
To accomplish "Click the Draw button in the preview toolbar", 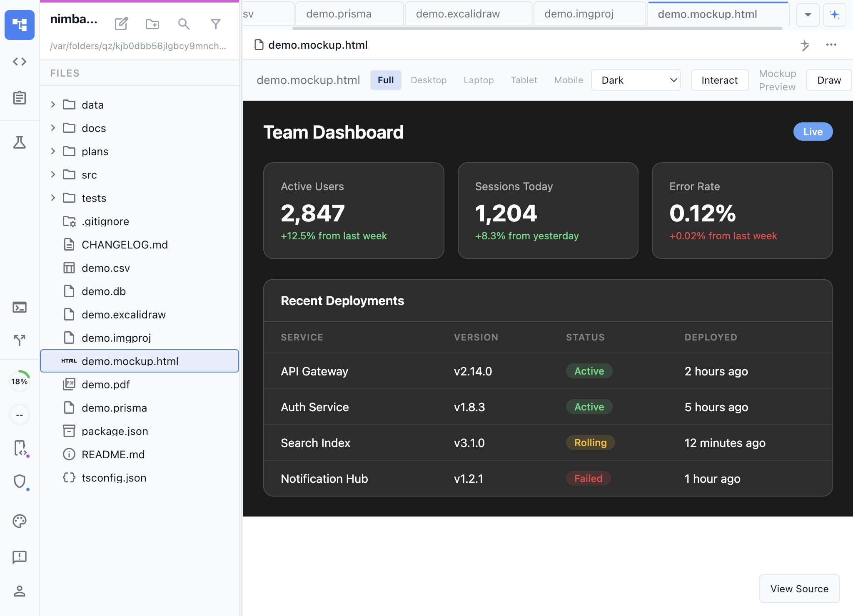I will click(828, 79).
